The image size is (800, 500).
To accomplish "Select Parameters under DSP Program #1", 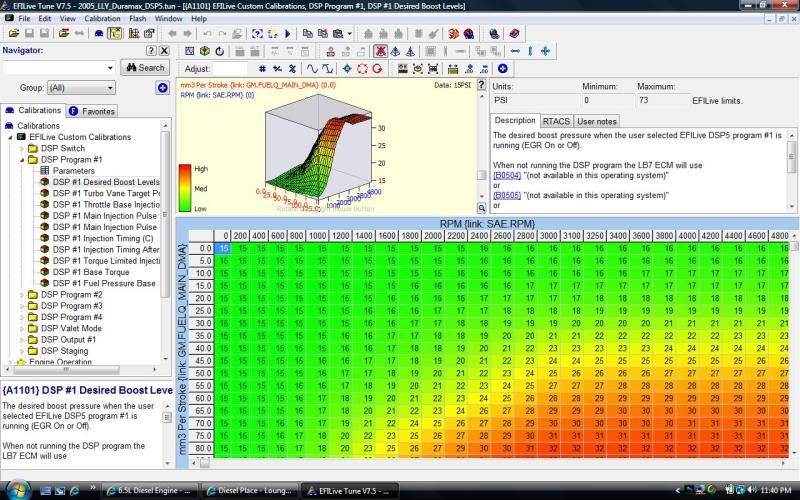I will tap(73, 171).
